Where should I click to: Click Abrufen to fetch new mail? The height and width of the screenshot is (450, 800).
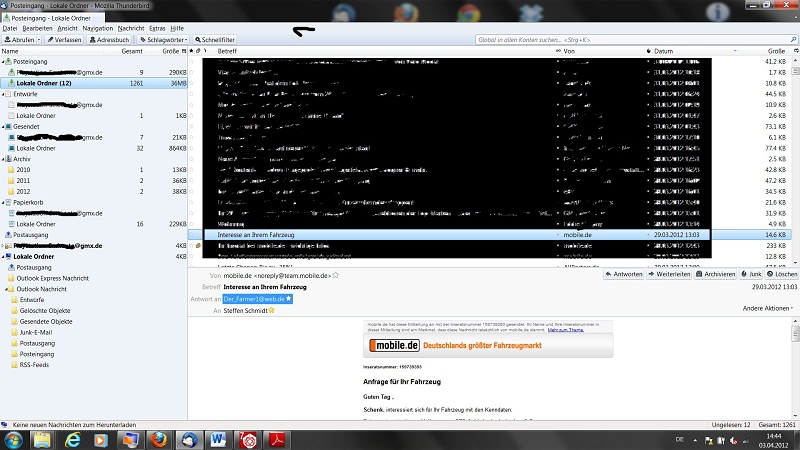(19, 39)
